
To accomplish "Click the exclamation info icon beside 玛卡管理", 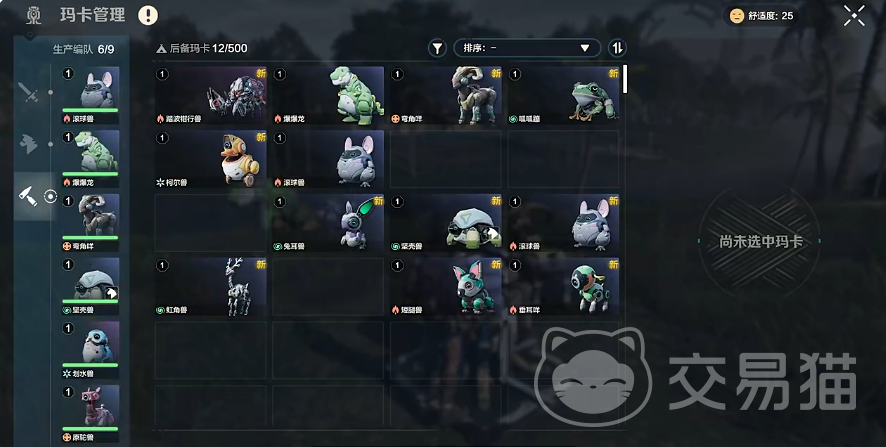I will pos(148,15).
